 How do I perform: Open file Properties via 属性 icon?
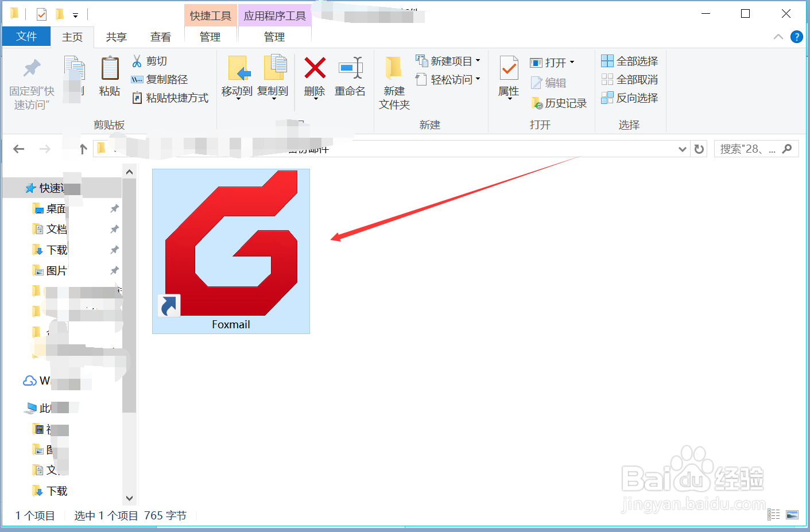click(509, 76)
